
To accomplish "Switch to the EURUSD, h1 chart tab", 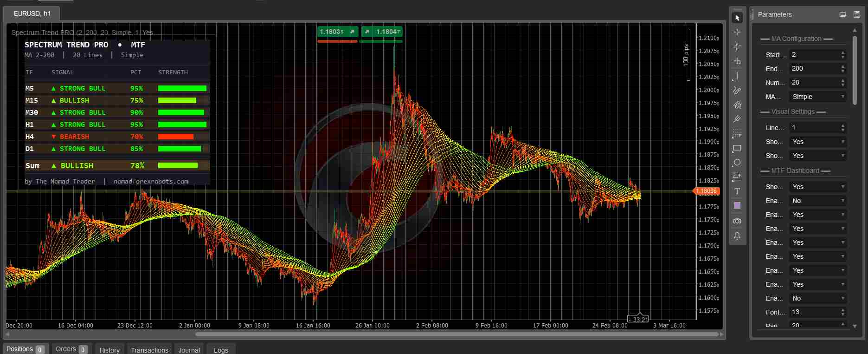I will tap(32, 14).
